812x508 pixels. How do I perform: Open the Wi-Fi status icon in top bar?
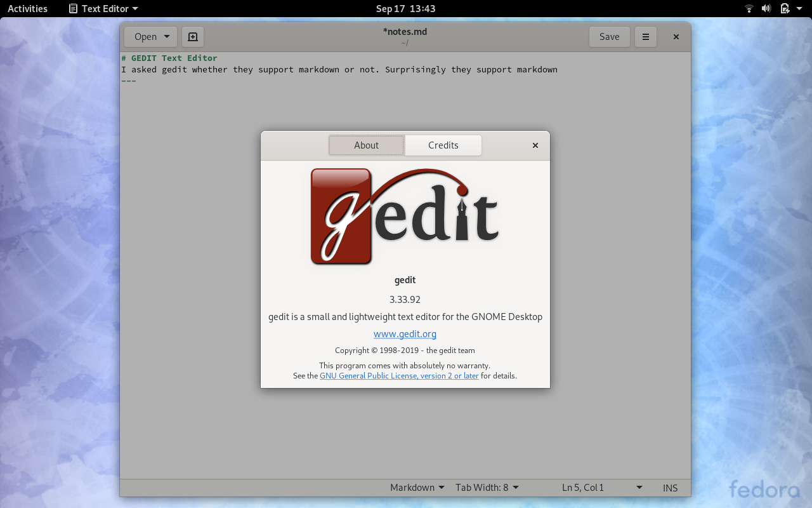pyautogui.click(x=749, y=8)
